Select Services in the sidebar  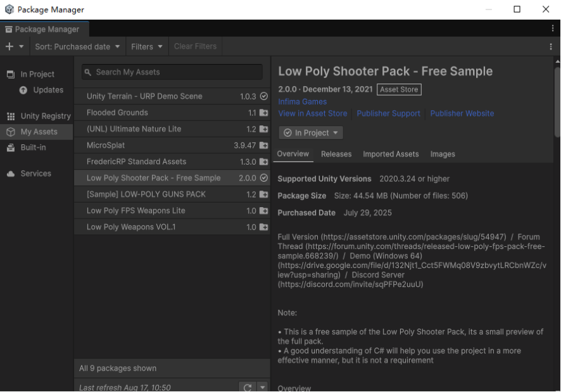tap(36, 174)
